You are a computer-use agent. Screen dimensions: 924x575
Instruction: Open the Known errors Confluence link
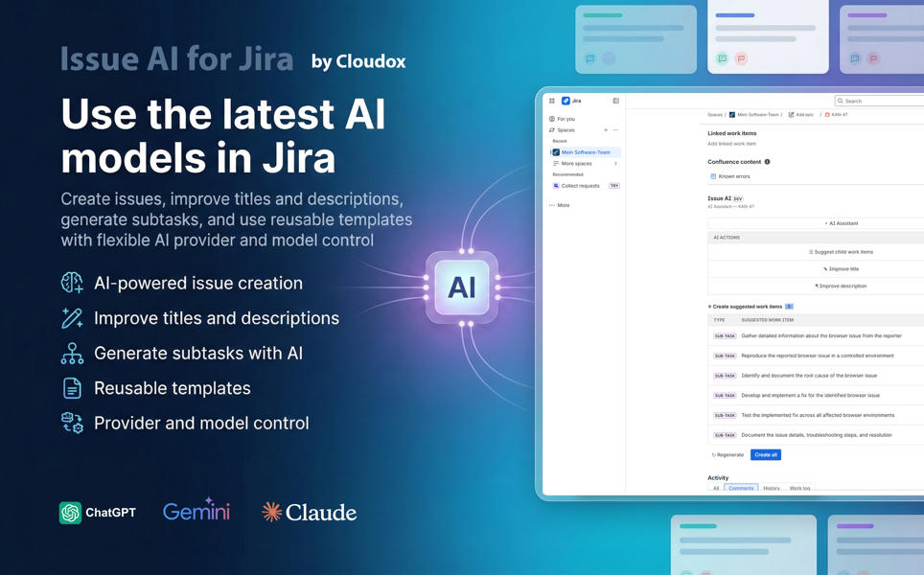click(x=733, y=176)
